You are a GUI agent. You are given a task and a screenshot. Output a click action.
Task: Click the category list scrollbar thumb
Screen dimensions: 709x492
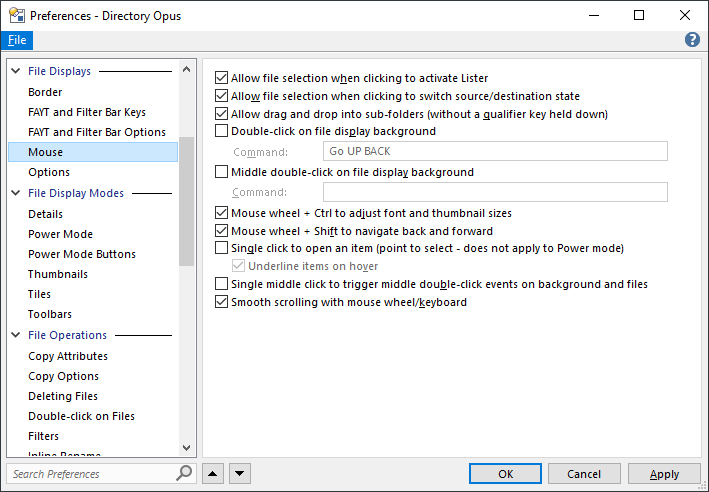coord(186,201)
